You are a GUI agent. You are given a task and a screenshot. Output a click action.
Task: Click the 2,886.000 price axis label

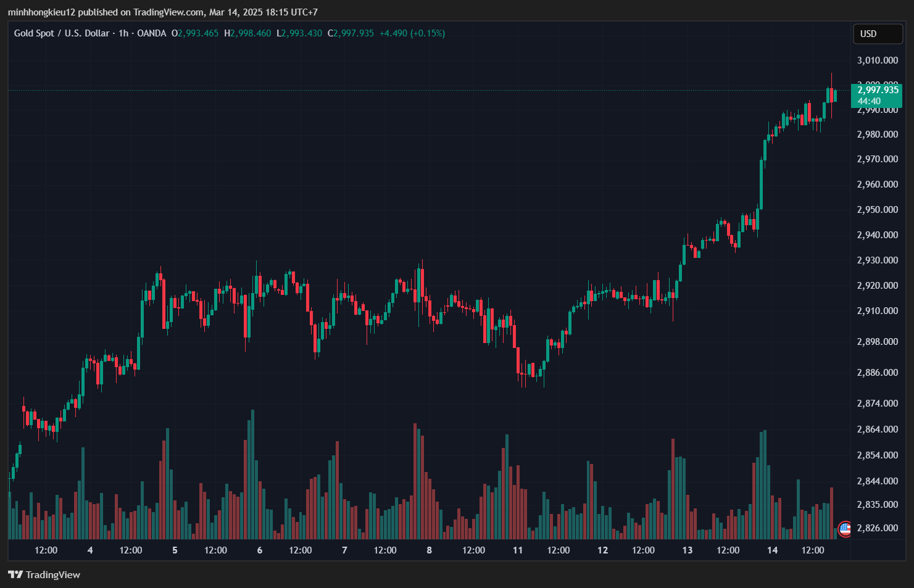(877, 372)
